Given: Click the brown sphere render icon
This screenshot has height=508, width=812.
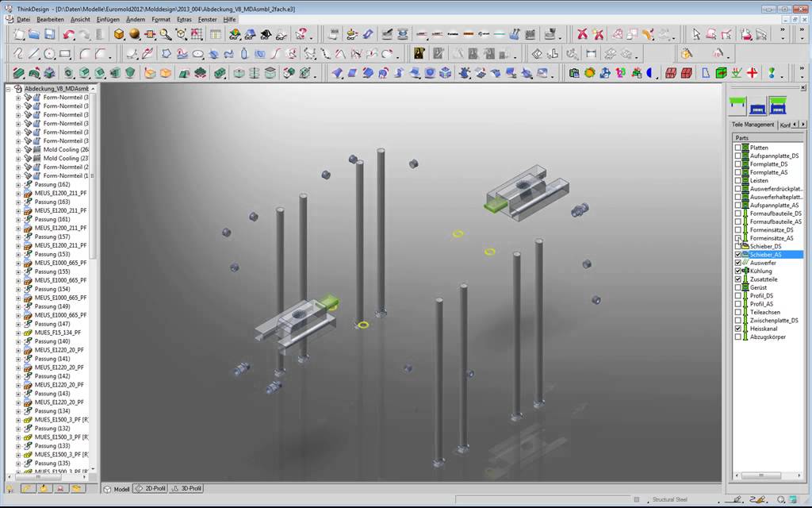Looking at the screenshot, I should [135, 35].
